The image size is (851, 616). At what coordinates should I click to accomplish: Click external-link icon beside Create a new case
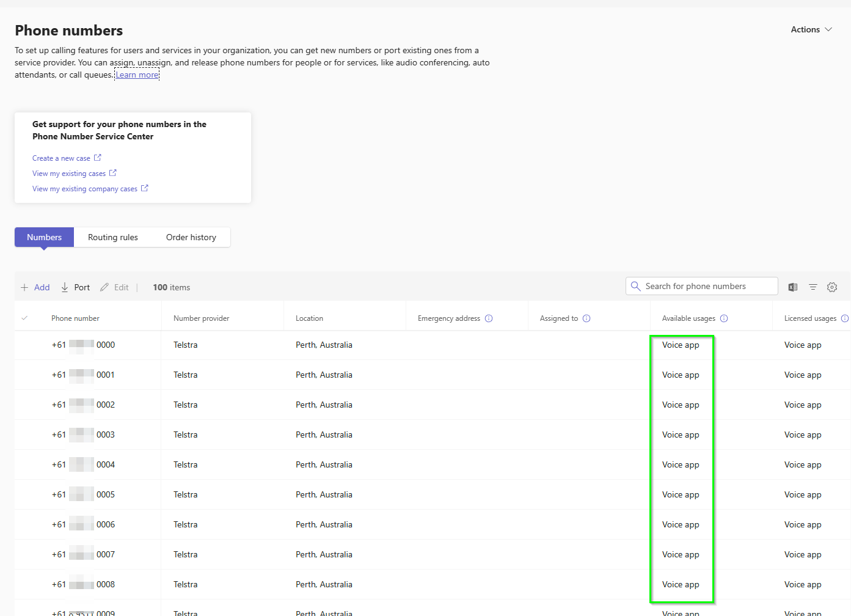pyautogui.click(x=98, y=158)
